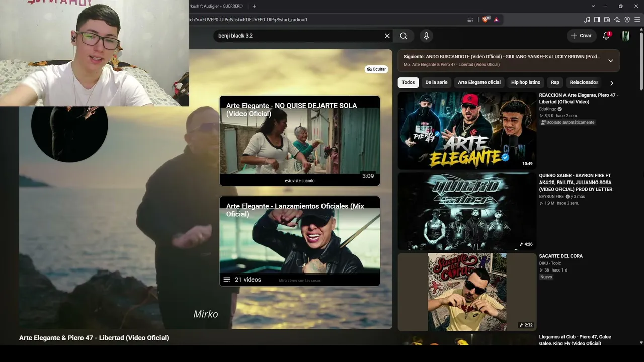Select the Todos filter chip
Image resolution: width=644 pixels, height=362 pixels.
click(408, 82)
